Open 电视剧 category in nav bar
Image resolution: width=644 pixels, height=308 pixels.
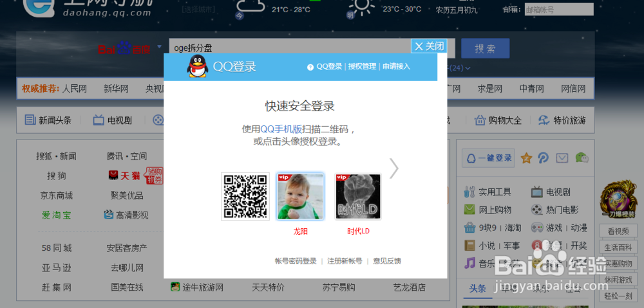[x=119, y=120]
